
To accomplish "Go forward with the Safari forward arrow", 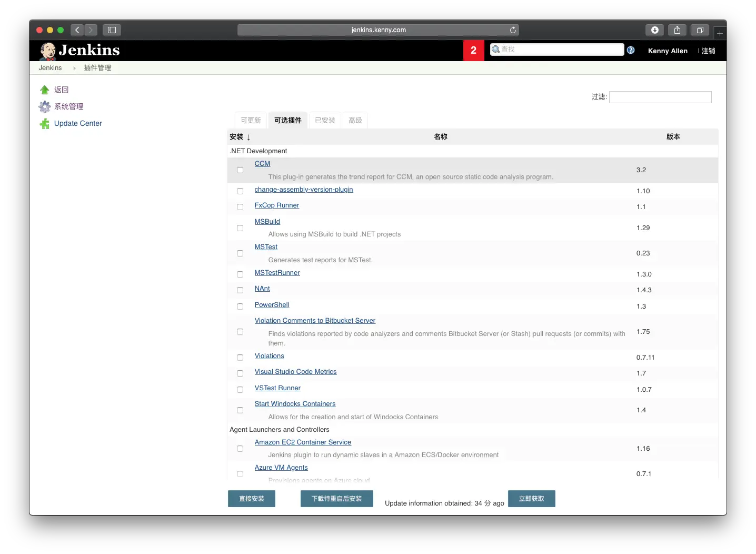I will [x=91, y=30].
